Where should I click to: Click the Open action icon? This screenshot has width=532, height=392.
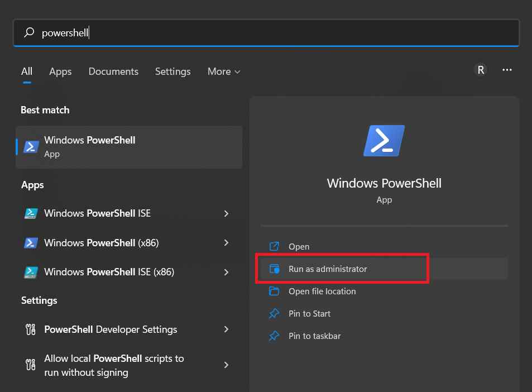click(x=274, y=246)
